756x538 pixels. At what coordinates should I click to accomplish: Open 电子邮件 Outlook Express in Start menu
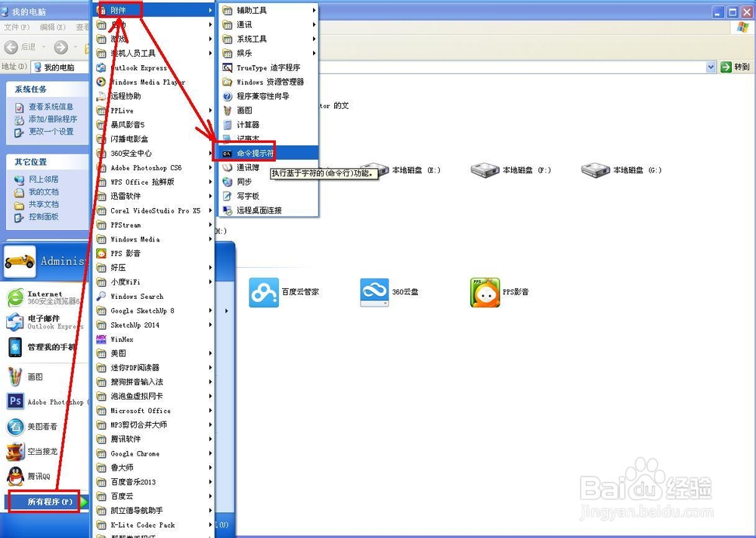point(47,322)
